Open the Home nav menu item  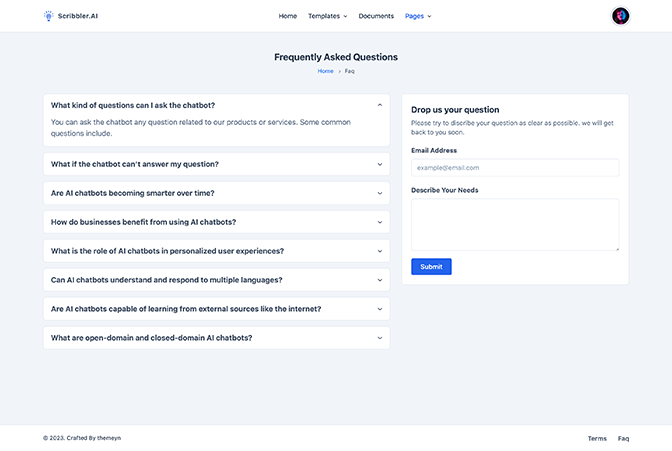coord(288,16)
